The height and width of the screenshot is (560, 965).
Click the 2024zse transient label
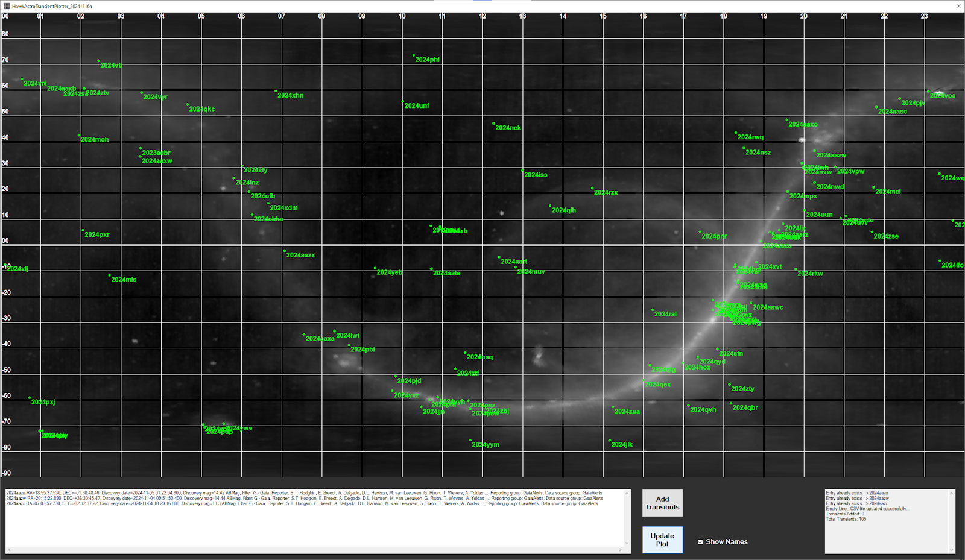click(x=886, y=237)
